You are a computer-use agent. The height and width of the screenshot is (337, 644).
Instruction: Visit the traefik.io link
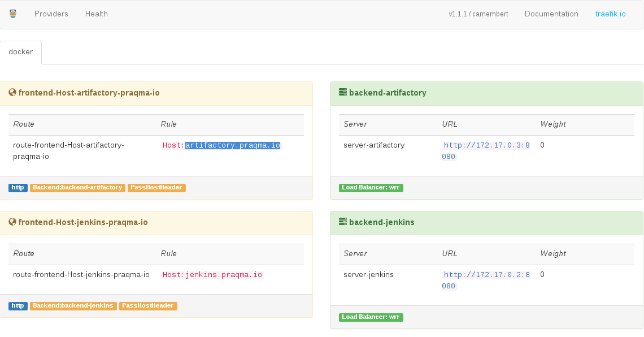pos(610,14)
